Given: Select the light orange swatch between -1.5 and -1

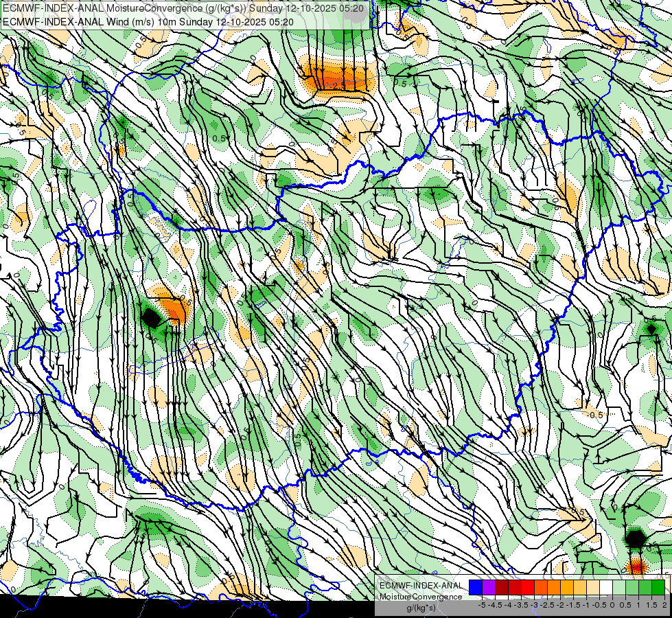Looking at the screenshot, I should point(580,587).
